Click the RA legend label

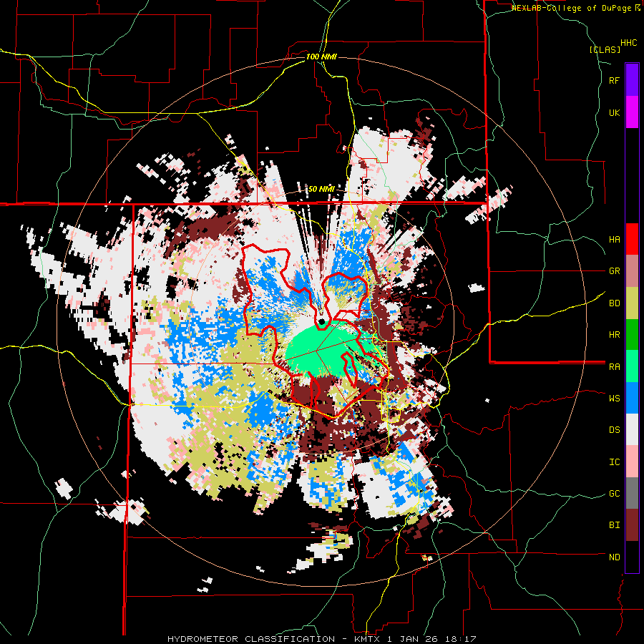(x=614, y=367)
